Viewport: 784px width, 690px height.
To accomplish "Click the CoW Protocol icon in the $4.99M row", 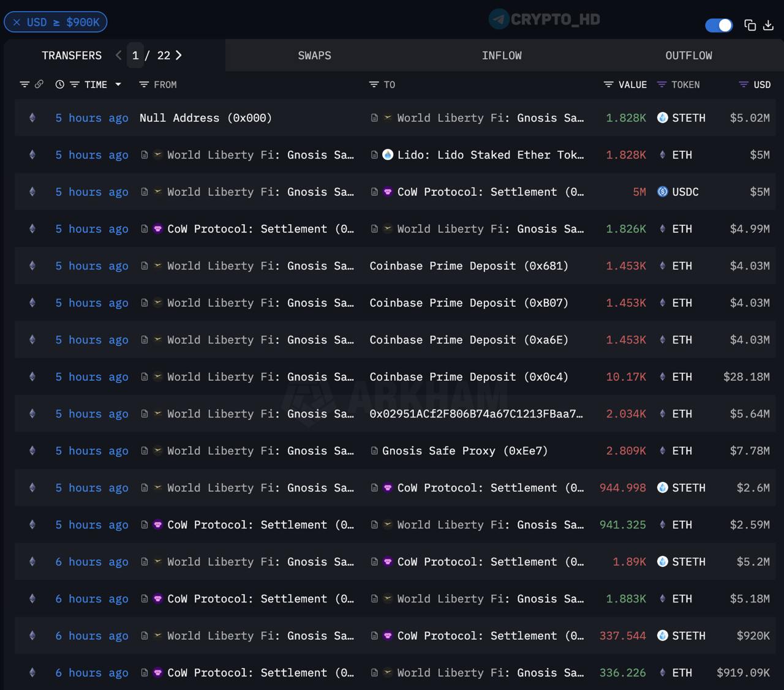I will pyautogui.click(x=157, y=229).
